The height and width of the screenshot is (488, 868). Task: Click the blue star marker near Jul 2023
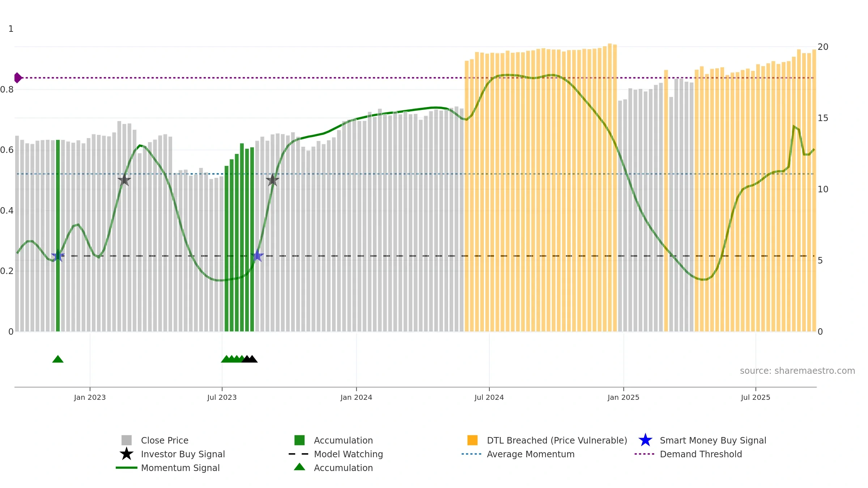257,256
